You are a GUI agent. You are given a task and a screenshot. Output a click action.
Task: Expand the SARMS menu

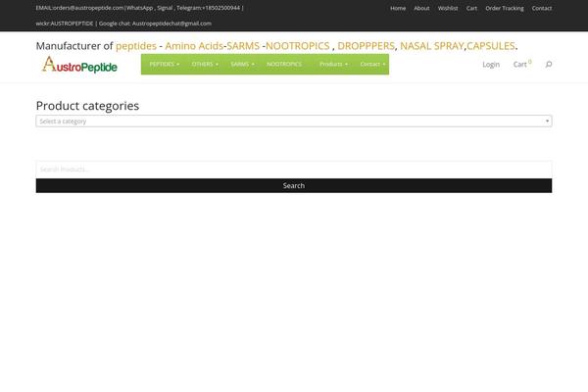coord(242,64)
